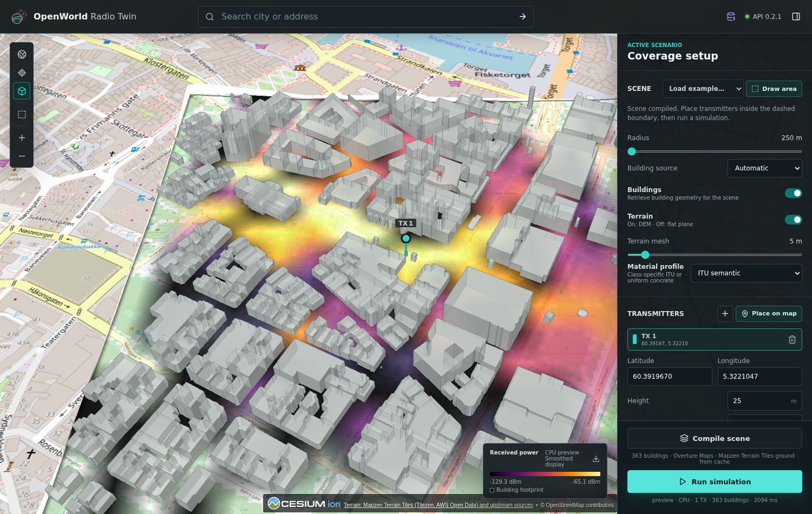Toggle the Buildings switch
The width and height of the screenshot is (812, 514).
click(793, 194)
